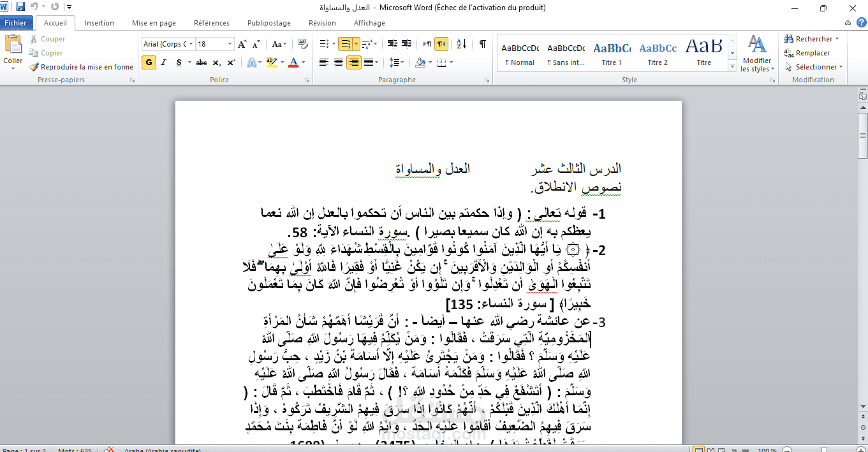Sort text with the A-Z icon
Image resolution: width=868 pixels, height=452 pixels.
tap(462, 44)
